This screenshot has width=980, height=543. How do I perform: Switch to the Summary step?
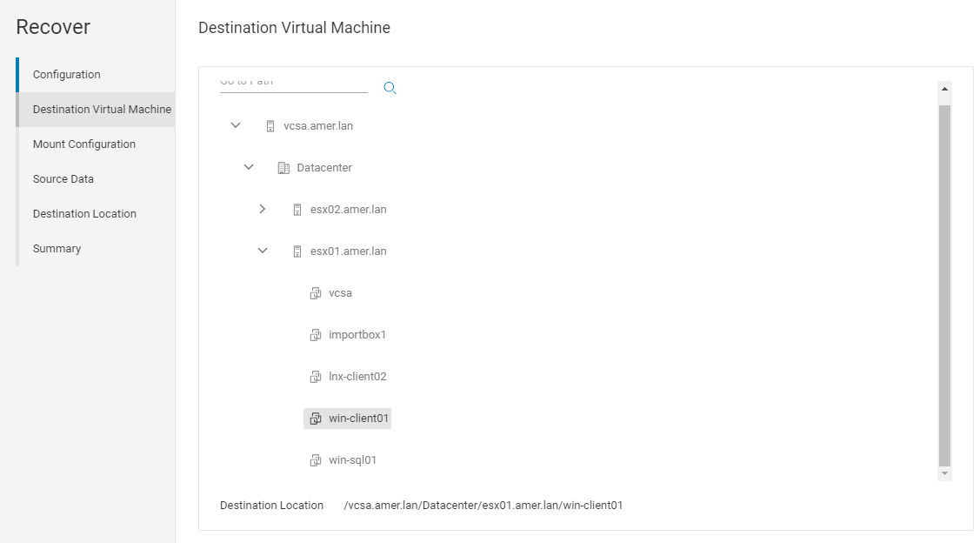57,248
